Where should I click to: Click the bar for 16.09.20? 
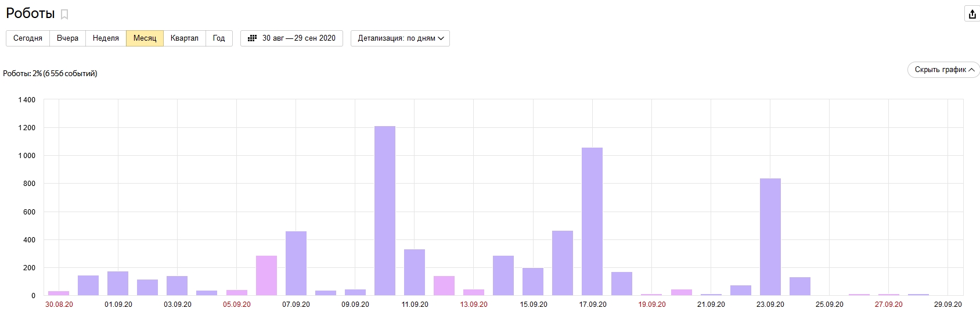(x=563, y=263)
